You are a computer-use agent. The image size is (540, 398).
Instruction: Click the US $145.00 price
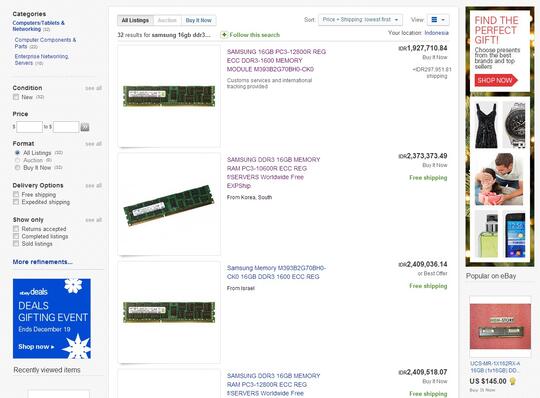point(488,381)
